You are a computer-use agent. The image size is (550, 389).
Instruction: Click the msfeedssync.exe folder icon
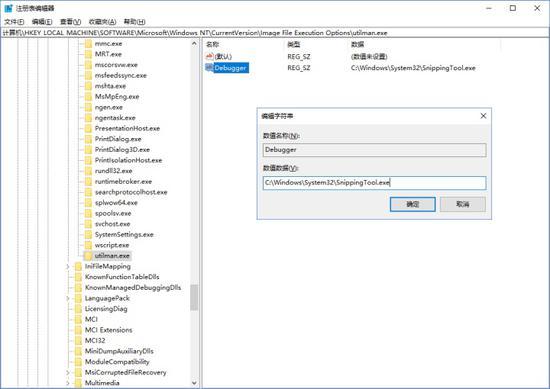click(x=88, y=75)
